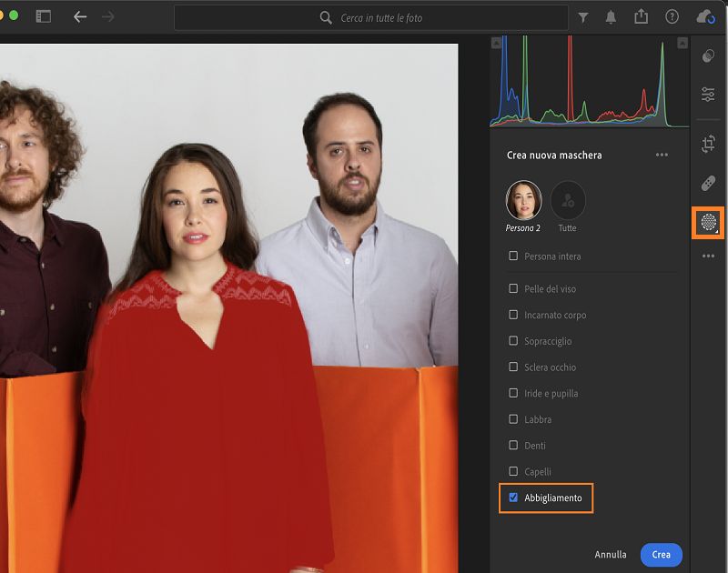Click the blue 'Crea' button
The width and height of the screenshot is (728, 573).
pyautogui.click(x=662, y=555)
